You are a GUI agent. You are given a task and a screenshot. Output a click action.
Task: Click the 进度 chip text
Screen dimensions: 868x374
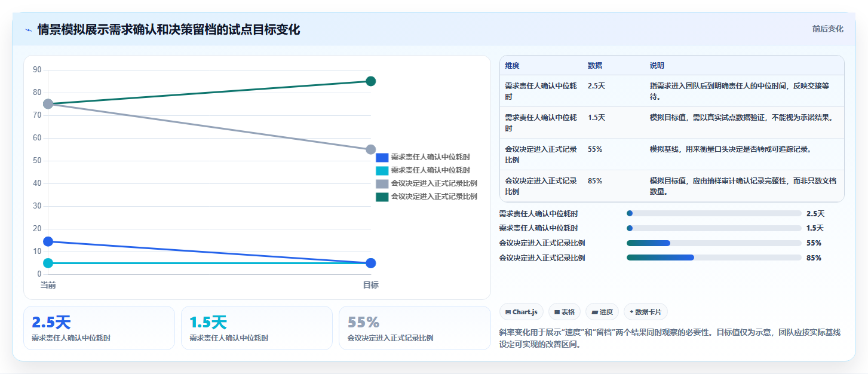606,312
